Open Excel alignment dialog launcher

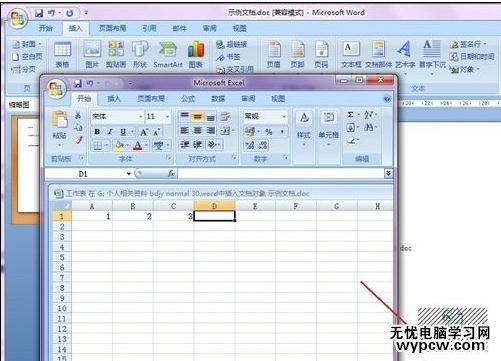coord(234,157)
